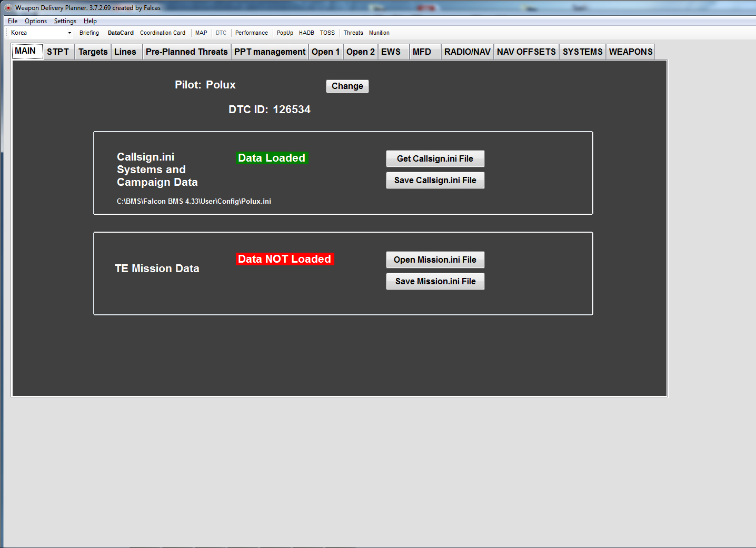Viewport: 756px width, 548px height.
Task: Go to the RADIO/NAV tab
Action: pos(467,52)
